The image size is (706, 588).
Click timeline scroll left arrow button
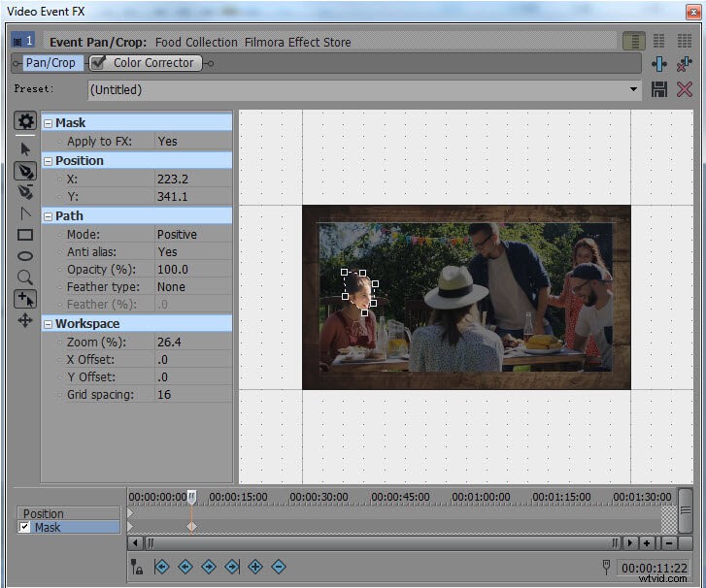tap(135, 543)
